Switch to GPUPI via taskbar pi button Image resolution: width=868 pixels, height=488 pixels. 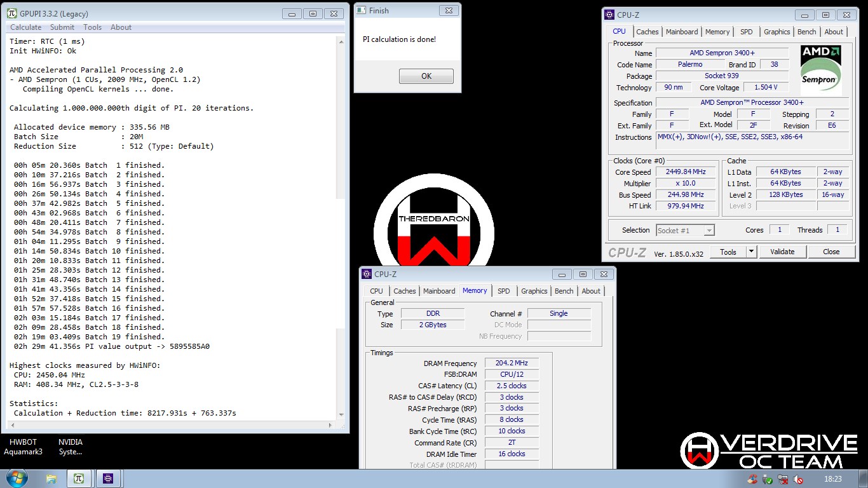79,478
